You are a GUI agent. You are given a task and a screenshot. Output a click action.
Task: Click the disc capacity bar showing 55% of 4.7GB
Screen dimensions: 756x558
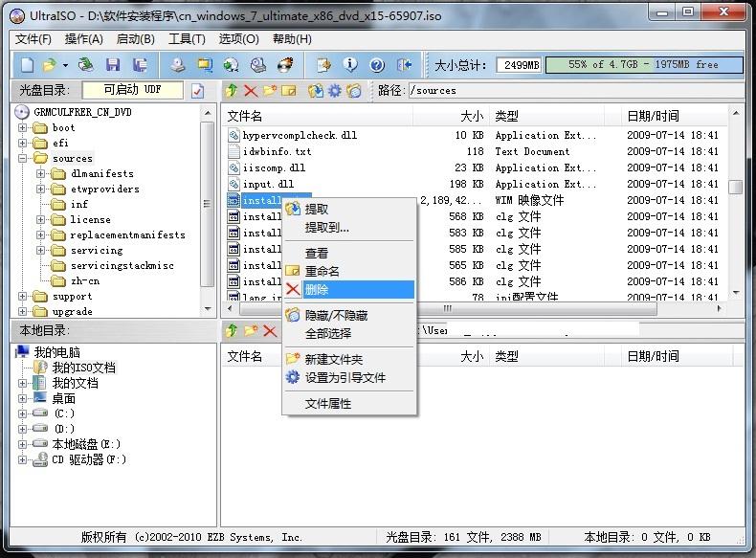click(x=644, y=65)
